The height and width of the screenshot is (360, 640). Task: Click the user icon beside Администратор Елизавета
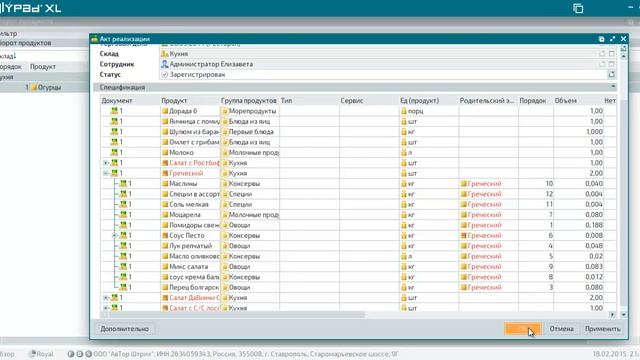(x=164, y=64)
